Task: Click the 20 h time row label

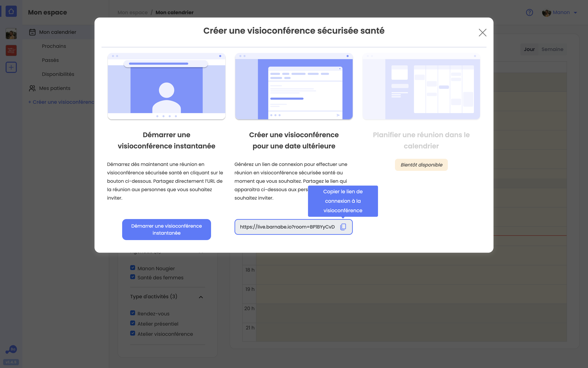Action: (x=249, y=308)
